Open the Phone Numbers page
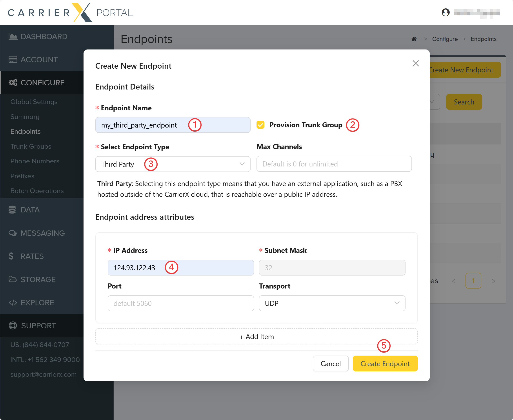513x420 pixels. click(x=35, y=161)
